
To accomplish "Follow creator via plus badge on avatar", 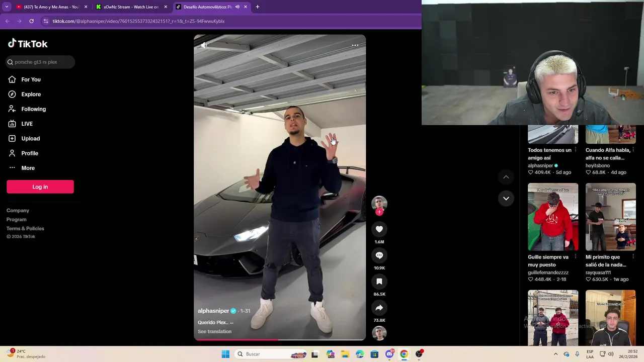I will pos(379,212).
